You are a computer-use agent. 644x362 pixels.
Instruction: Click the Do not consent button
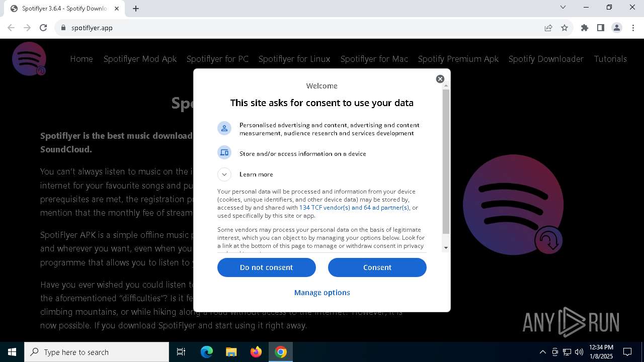click(267, 267)
